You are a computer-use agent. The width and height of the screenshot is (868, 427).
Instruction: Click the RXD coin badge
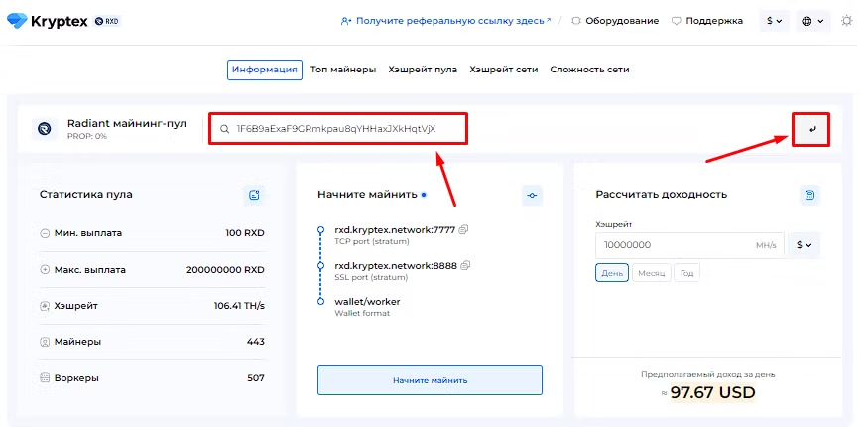[x=108, y=22]
